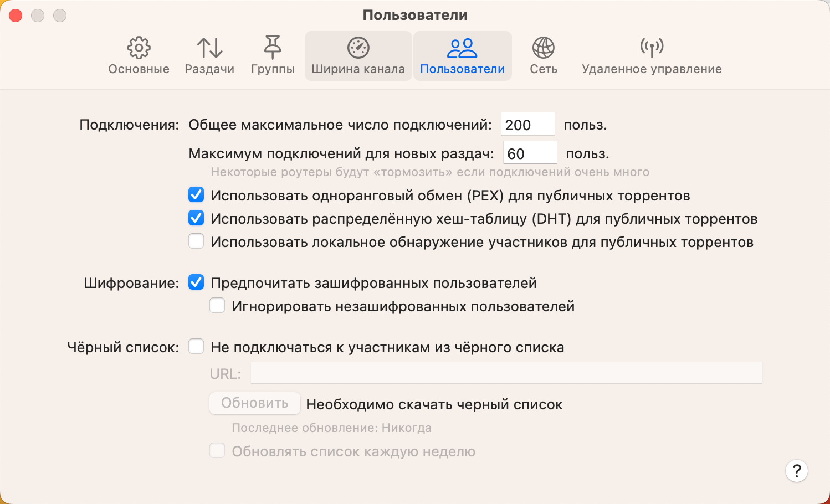Open the Ширина канала speedometer icon
Screen dimensions: 830x504
(x=358, y=48)
